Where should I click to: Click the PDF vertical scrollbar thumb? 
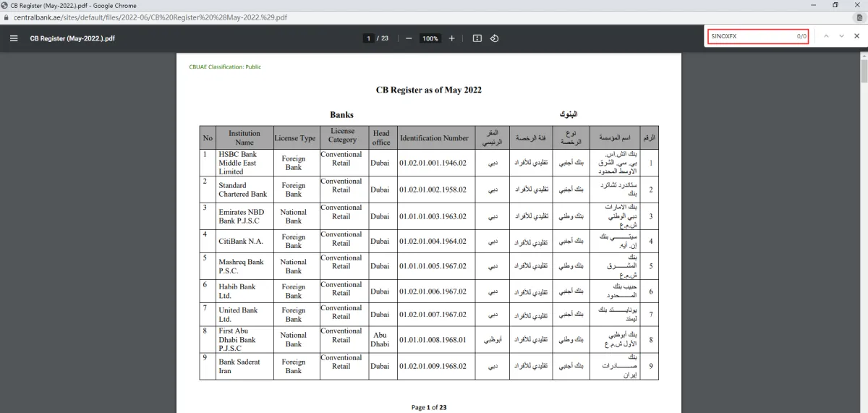point(864,72)
